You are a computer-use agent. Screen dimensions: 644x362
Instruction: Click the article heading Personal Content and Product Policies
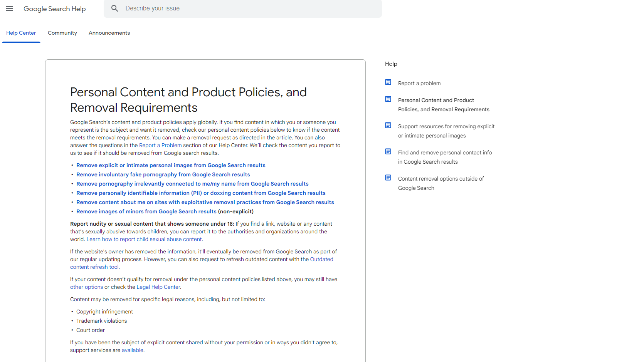click(188, 100)
